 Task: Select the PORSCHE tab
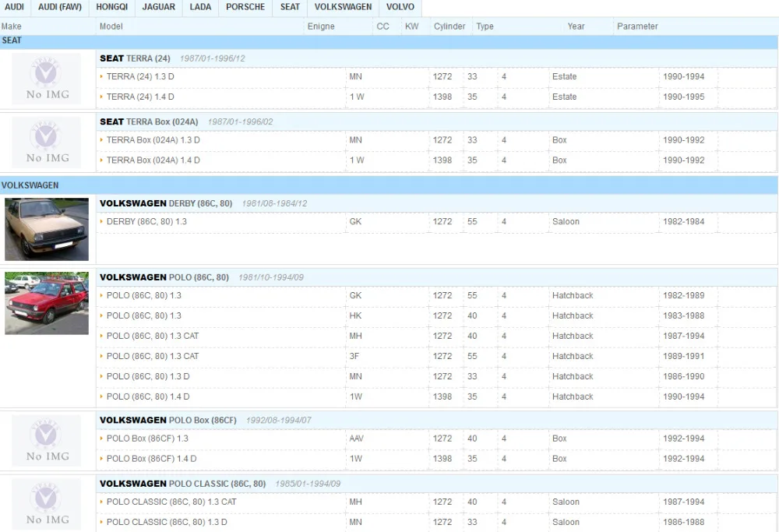pyautogui.click(x=245, y=8)
